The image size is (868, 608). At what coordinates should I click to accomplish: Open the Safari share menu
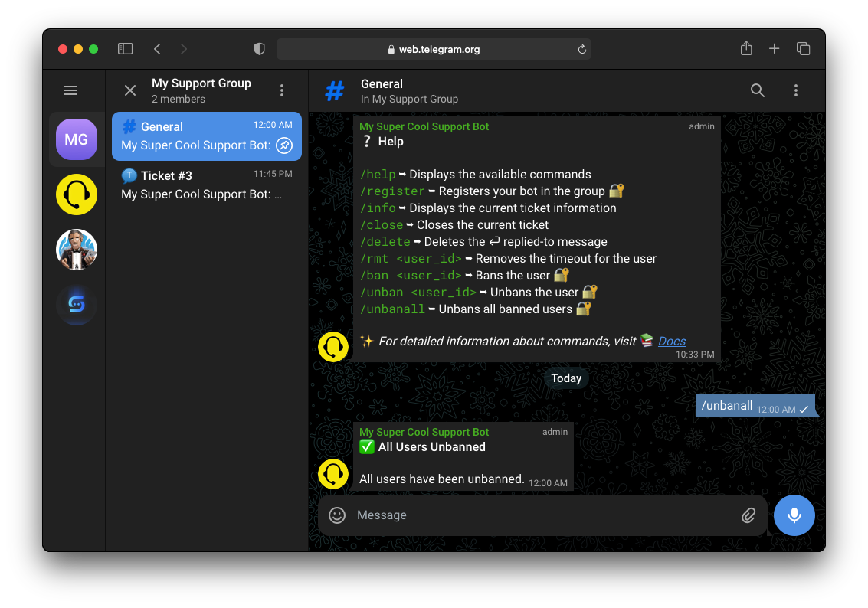746,48
